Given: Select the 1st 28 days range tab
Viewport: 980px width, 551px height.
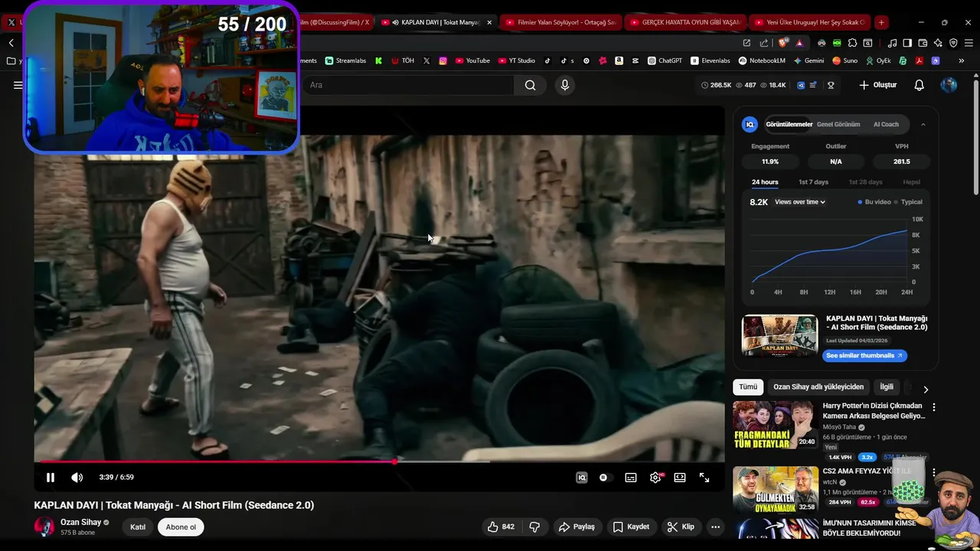Looking at the screenshot, I should [865, 182].
